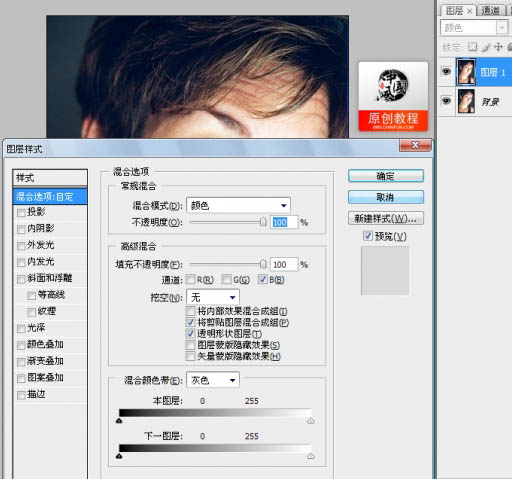
Task: Click the 确定 OK button
Action: pyautogui.click(x=386, y=176)
